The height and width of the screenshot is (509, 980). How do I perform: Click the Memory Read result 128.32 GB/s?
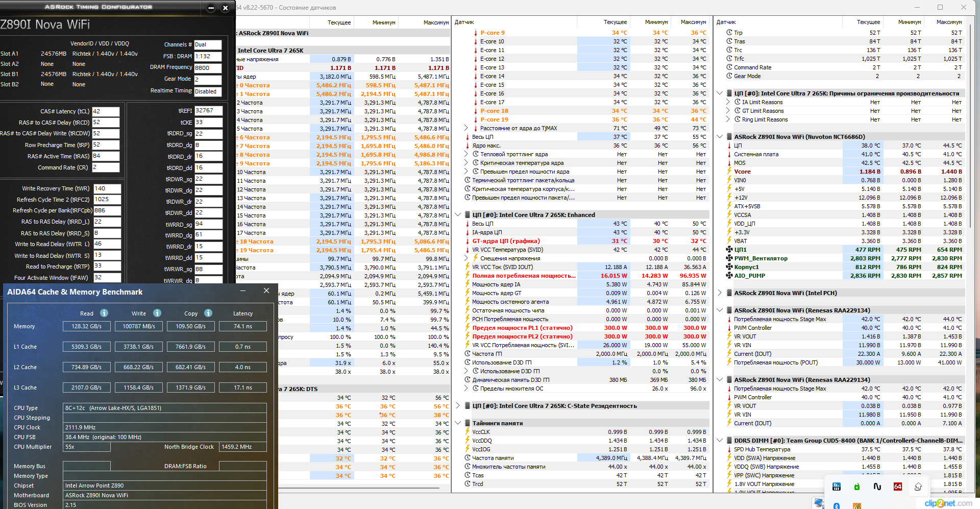tap(86, 326)
